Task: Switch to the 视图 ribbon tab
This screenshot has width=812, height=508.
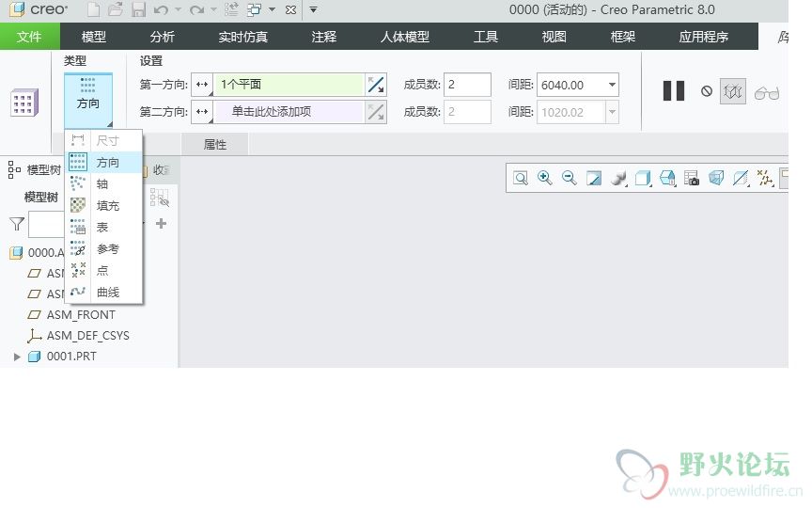Action: pyautogui.click(x=554, y=37)
